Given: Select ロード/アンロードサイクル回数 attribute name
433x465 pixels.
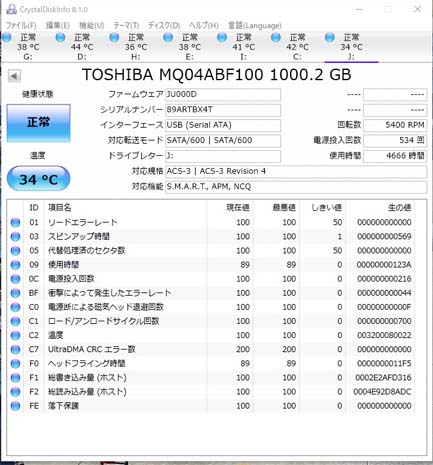Looking at the screenshot, I should 103,321.
